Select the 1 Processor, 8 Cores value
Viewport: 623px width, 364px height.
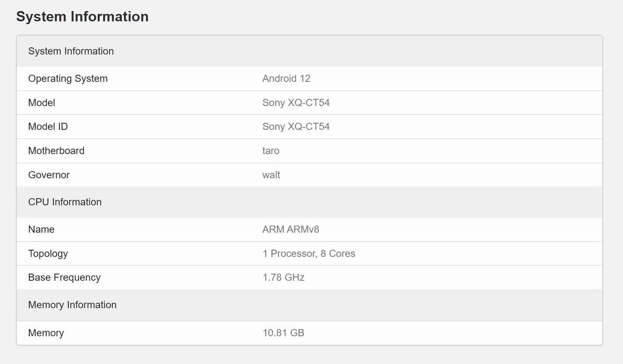(x=309, y=254)
